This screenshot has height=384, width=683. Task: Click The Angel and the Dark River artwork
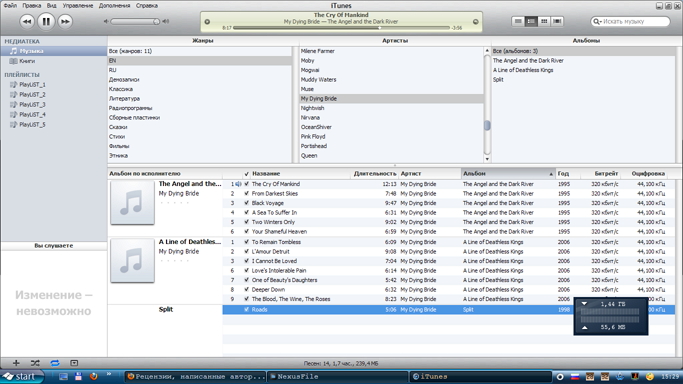point(132,203)
